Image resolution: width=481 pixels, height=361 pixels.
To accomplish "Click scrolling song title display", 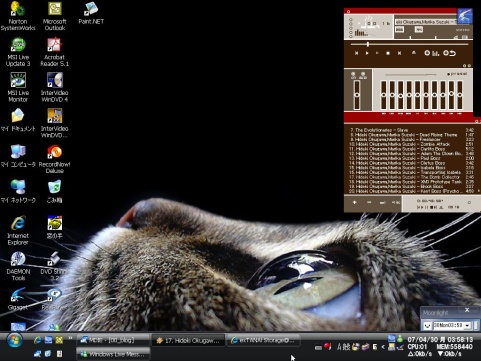I will point(426,22).
